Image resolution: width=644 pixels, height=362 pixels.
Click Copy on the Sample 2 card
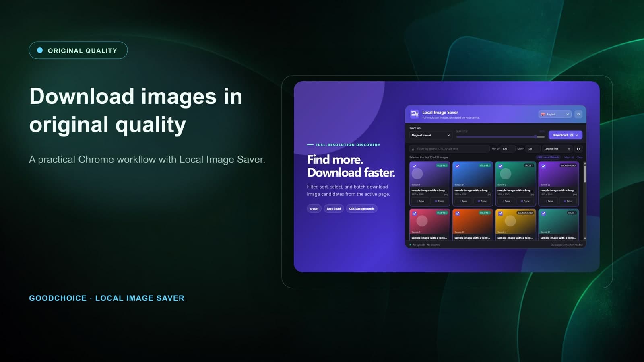pos(525,201)
